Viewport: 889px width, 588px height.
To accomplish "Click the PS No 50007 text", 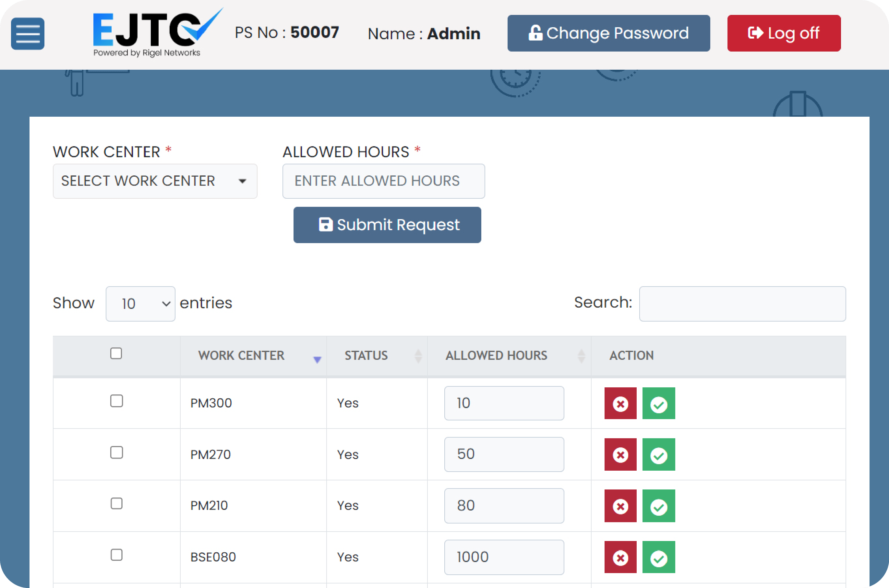I will pyautogui.click(x=287, y=33).
